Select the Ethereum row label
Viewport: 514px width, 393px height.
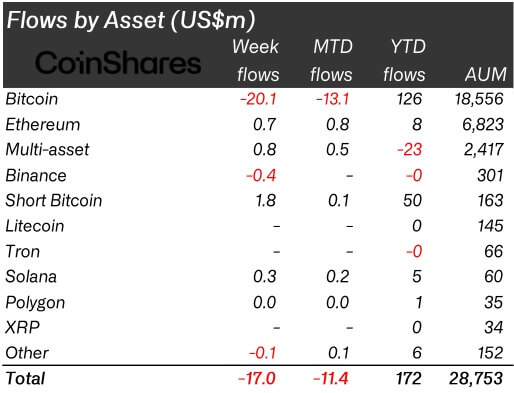tap(43, 125)
